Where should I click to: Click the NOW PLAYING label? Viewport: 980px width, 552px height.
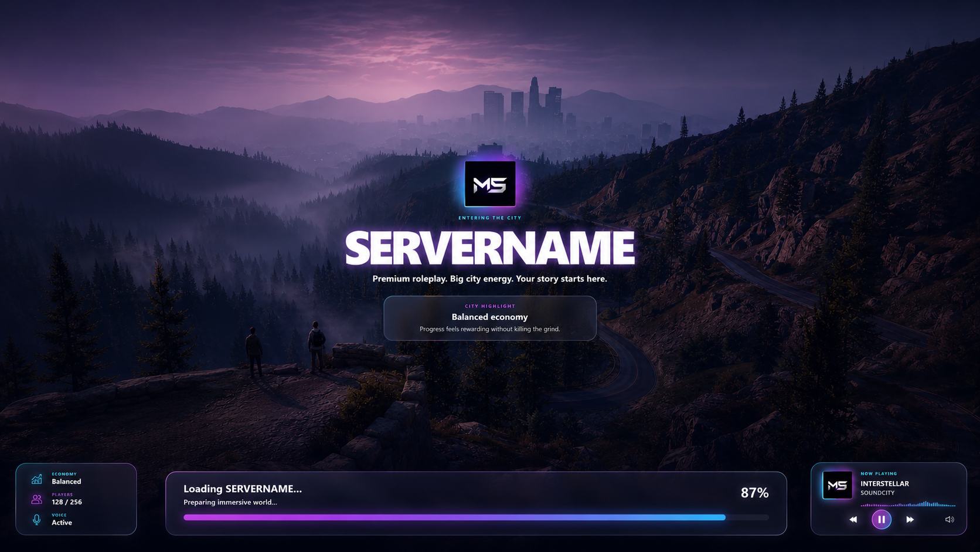879,473
